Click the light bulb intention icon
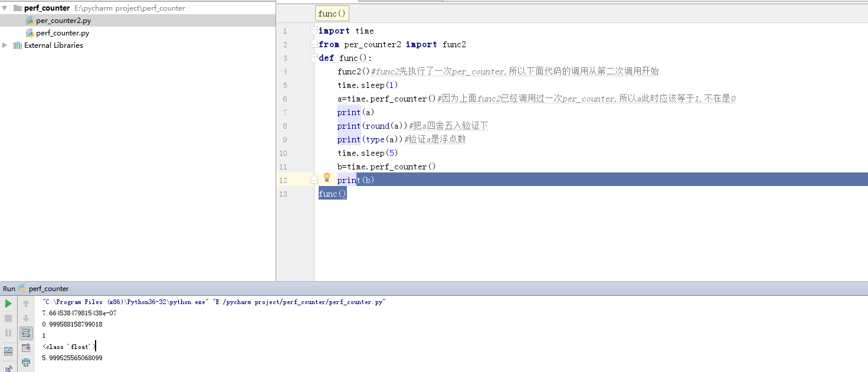The height and width of the screenshot is (372, 868). (x=327, y=178)
